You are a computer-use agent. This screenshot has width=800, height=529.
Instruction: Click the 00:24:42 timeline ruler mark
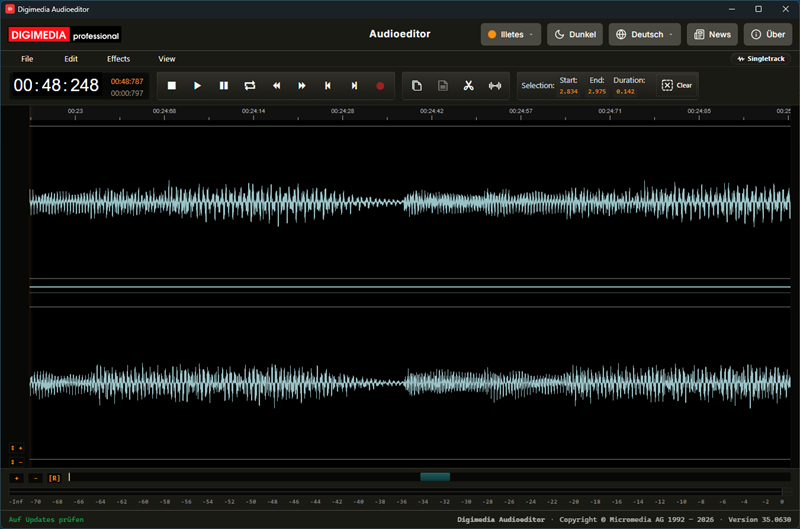[x=432, y=111]
